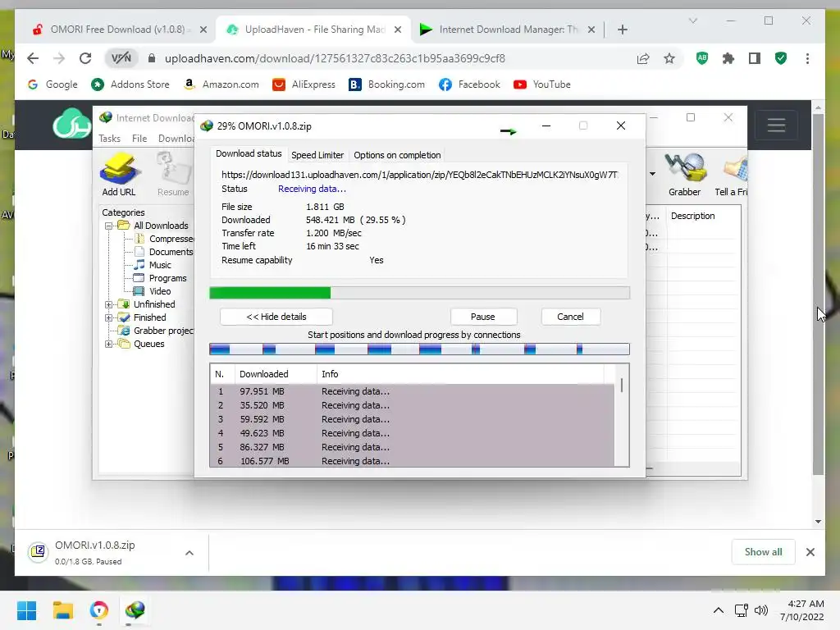The height and width of the screenshot is (630, 840).
Task: Open the YouTube bookmark
Action: point(542,84)
